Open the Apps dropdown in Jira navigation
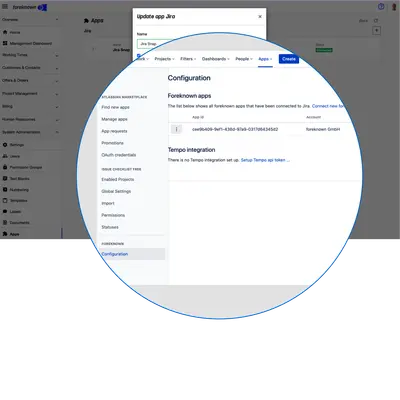 pyautogui.click(x=265, y=59)
